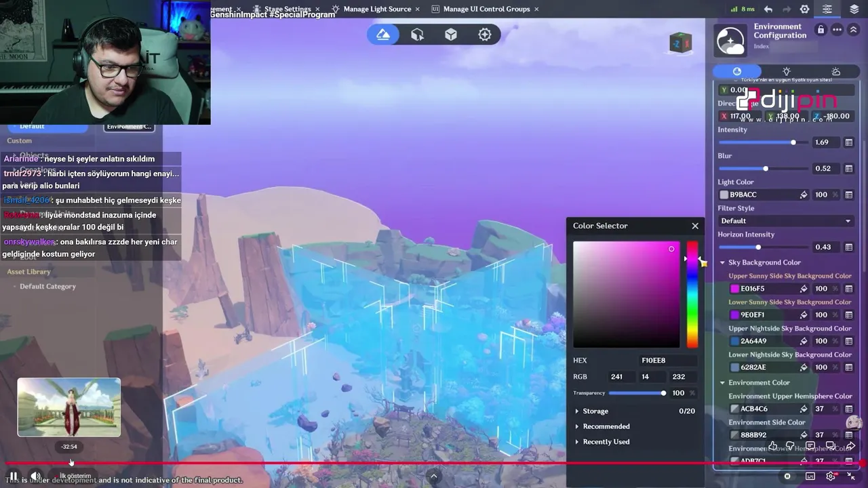Screen dimensions: 868x488
Task: Use eyedropper for Light Color
Action: tap(804, 195)
